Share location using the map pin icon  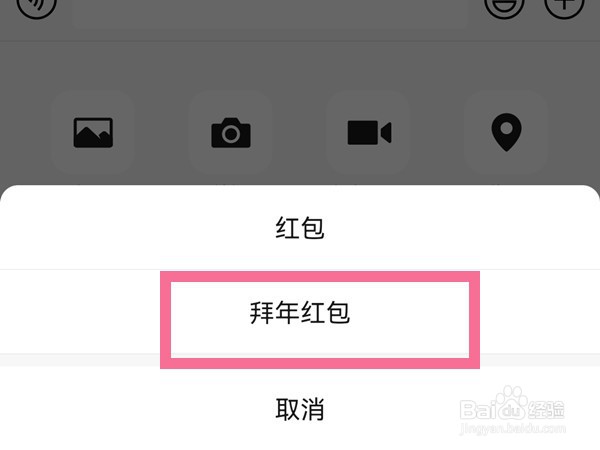pos(506,132)
